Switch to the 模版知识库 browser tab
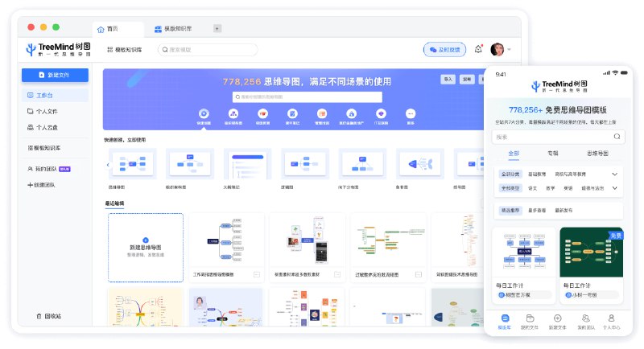The image size is (644, 349). (171, 28)
